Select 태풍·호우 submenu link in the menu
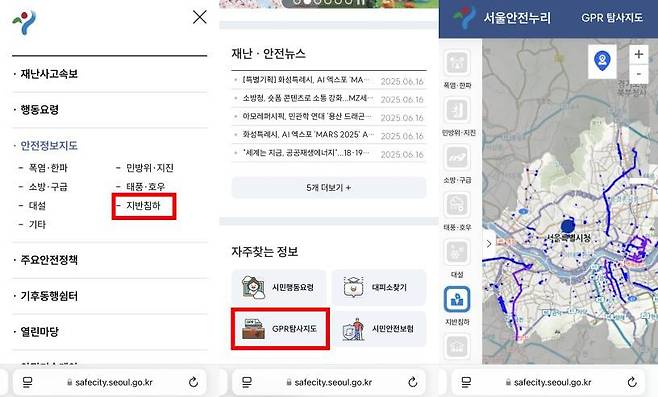This screenshot has height=397, width=658. pyautogui.click(x=146, y=187)
